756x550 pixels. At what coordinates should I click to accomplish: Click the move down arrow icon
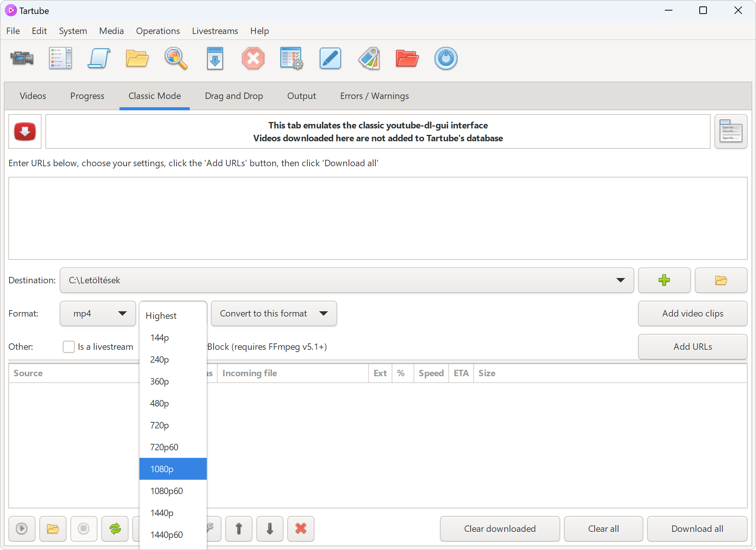270,528
